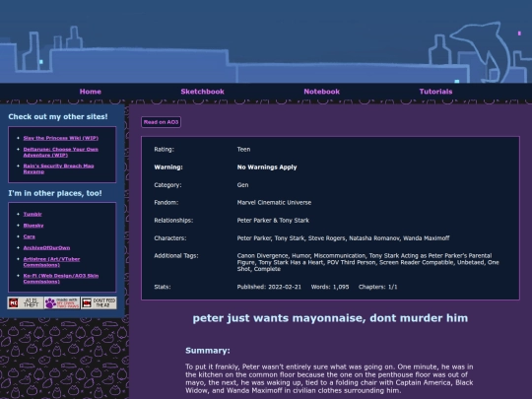Click the 'No Warnings Apply' text
The height and width of the screenshot is (399, 532).
coord(267,167)
